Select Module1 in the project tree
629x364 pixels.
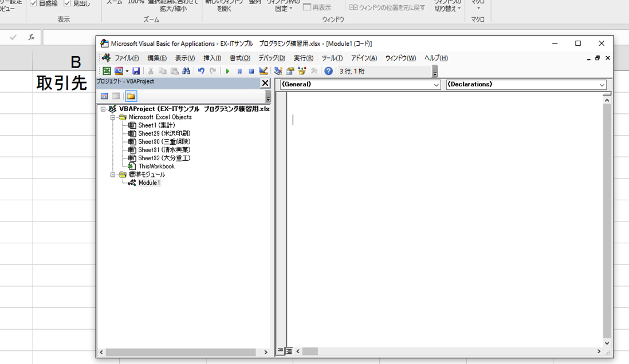click(x=149, y=183)
